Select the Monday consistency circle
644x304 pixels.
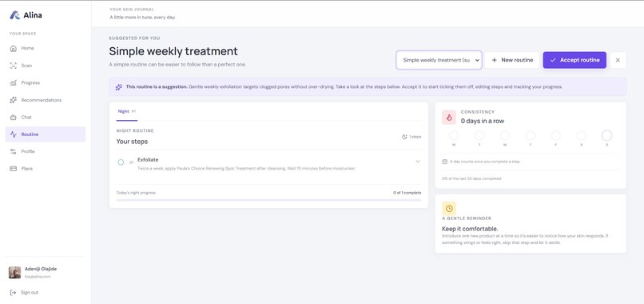pos(454,136)
